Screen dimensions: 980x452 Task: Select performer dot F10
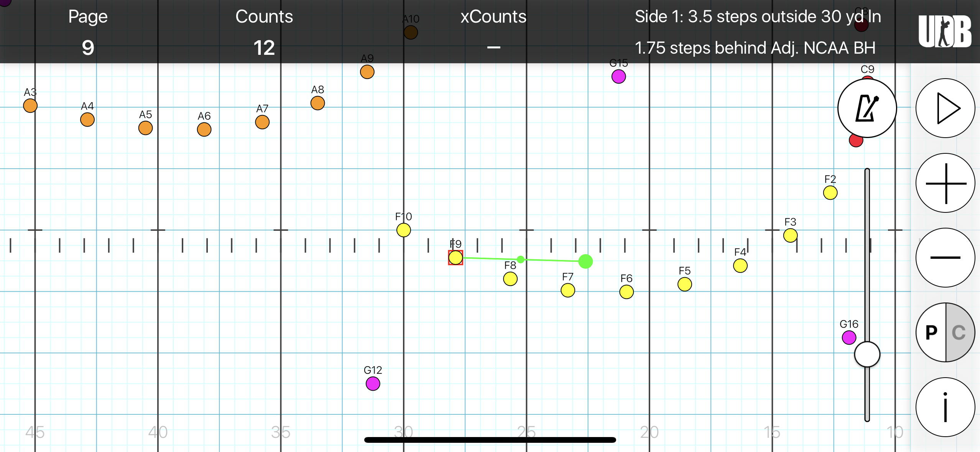click(x=404, y=230)
